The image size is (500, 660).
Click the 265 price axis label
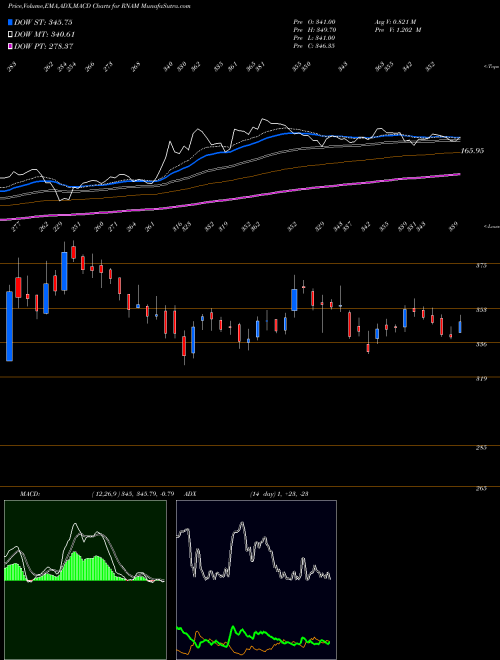481,489
